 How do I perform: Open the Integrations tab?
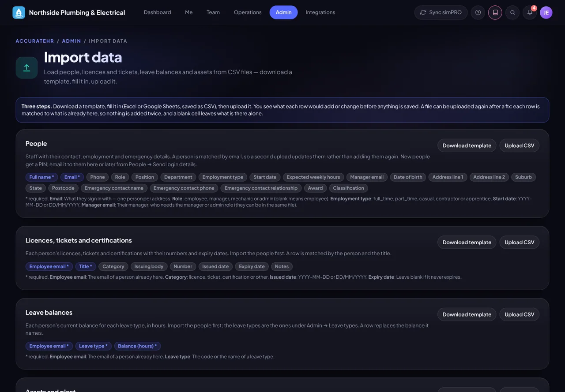[320, 12]
